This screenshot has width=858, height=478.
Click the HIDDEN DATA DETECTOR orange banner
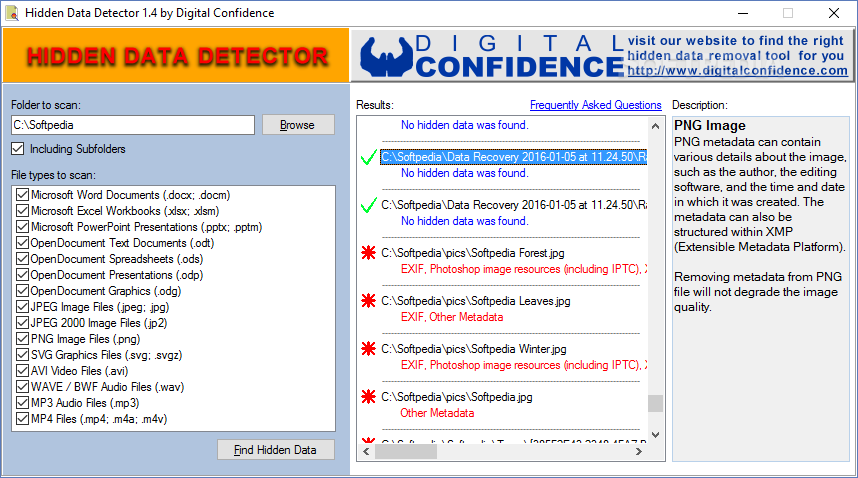point(176,56)
